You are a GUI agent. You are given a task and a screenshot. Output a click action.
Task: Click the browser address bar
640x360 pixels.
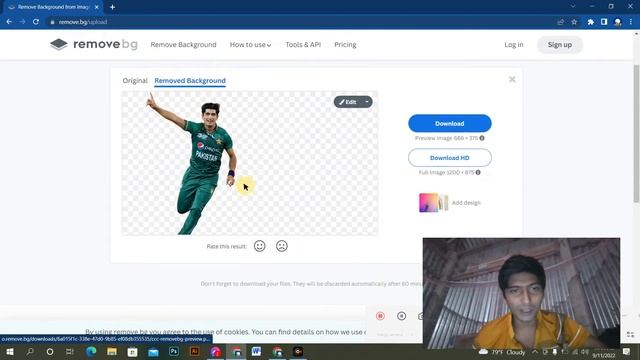(x=300, y=22)
